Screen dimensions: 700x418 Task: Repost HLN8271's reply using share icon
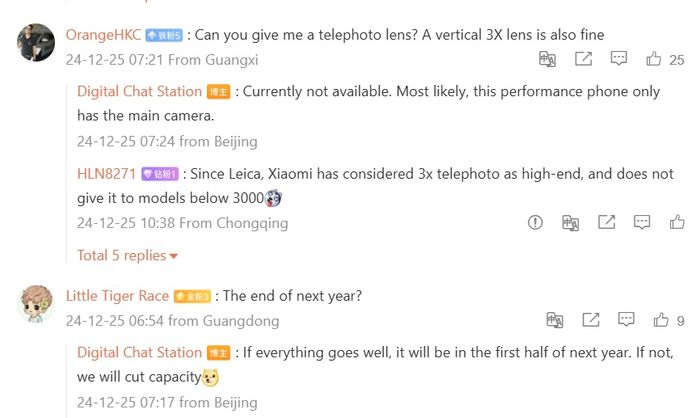point(606,222)
